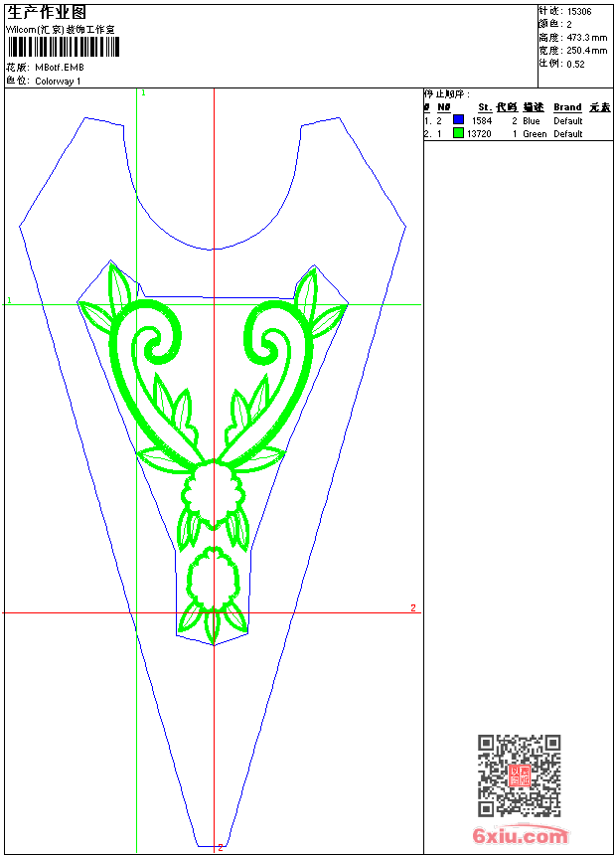The image size is (616, 855).
Task: Click the width value 250.4 mm
Action: click(586, 50)
